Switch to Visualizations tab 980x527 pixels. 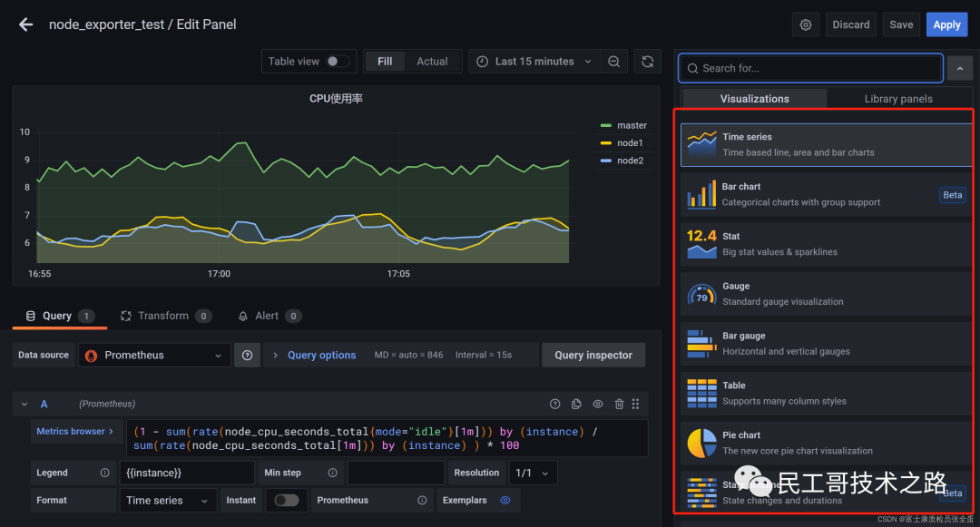(x=754, y=99)
